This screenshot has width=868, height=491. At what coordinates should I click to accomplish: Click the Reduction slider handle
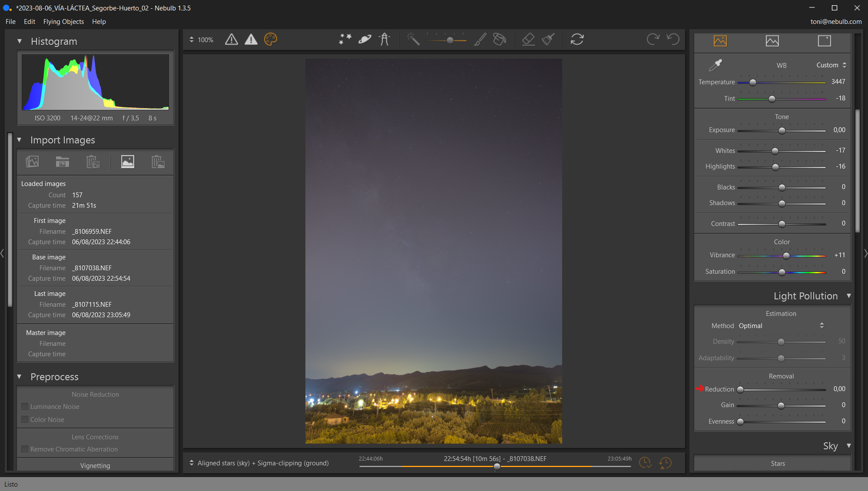click(740, 390)
